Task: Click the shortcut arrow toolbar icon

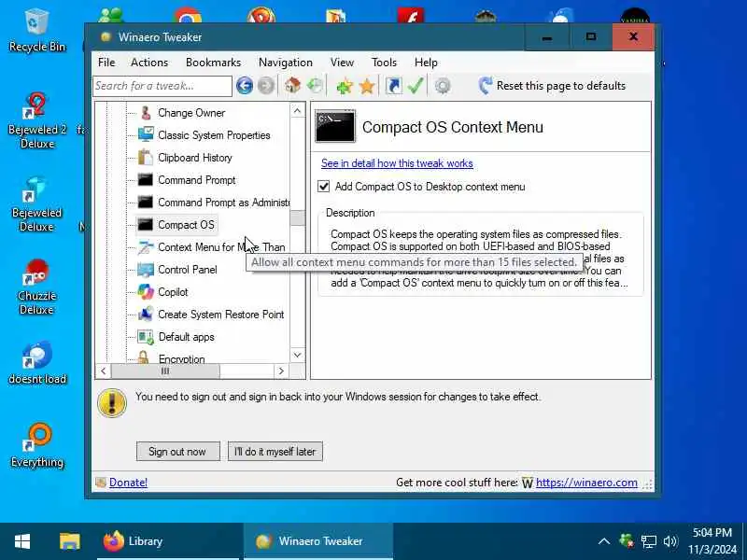Action: (x=393, y=86)
